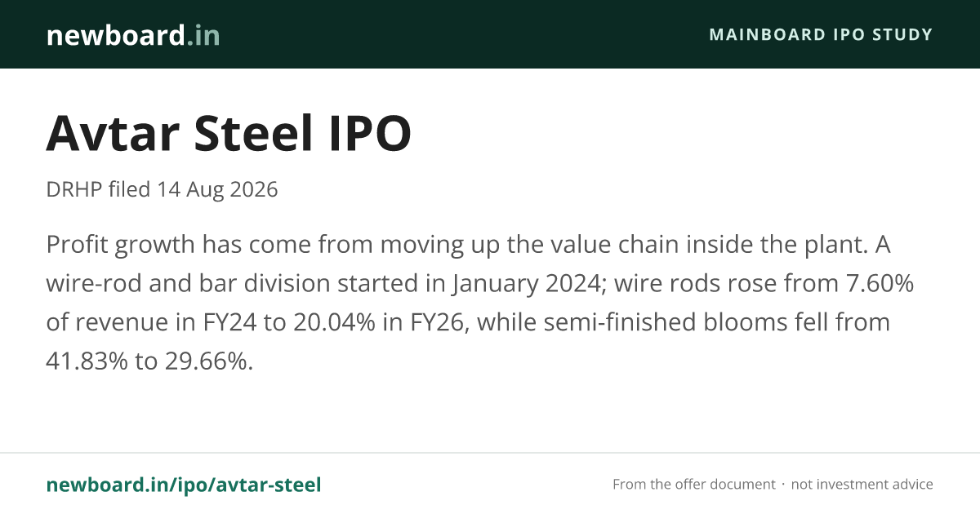
Task: Click the 29.66% figure in the text
Action: (x=207, y=361)
